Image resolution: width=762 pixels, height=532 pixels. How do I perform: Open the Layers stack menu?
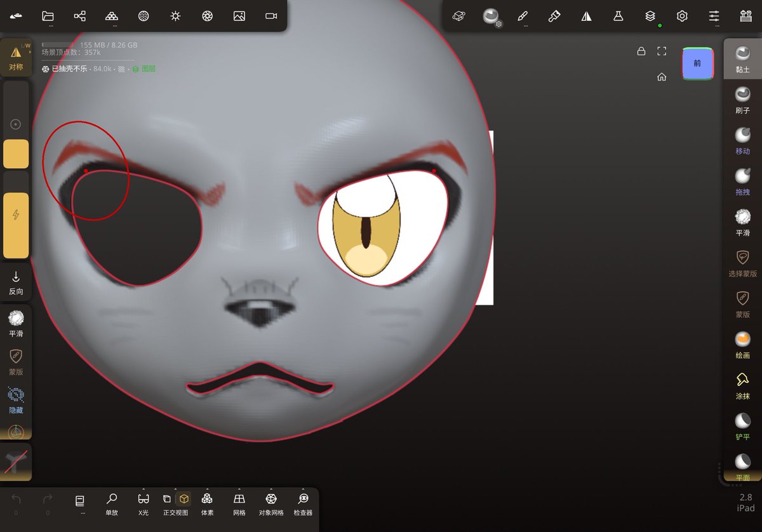(650, 16)
